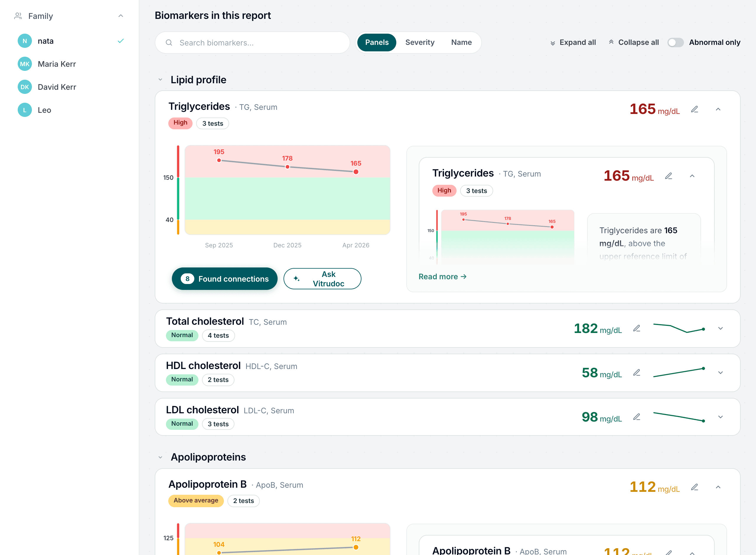Select the nata profile with checkmark
This screenshot has height=555, width=756.
point(71,41)
